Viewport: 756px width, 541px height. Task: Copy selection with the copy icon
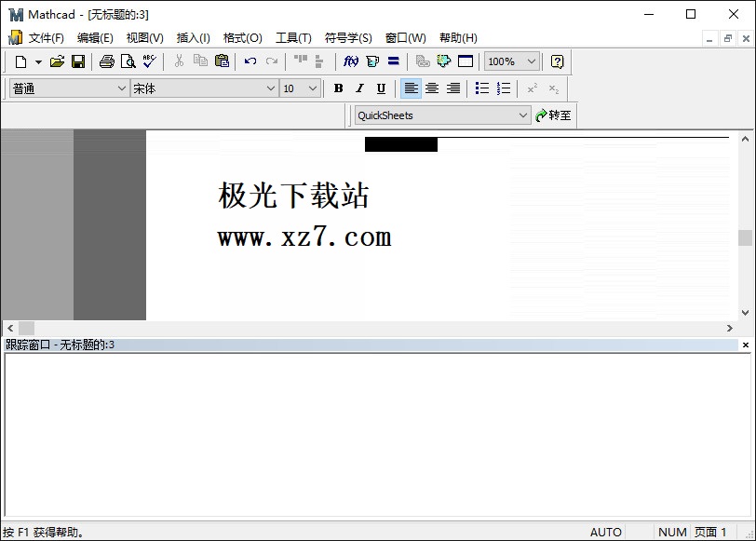point(200,61)
